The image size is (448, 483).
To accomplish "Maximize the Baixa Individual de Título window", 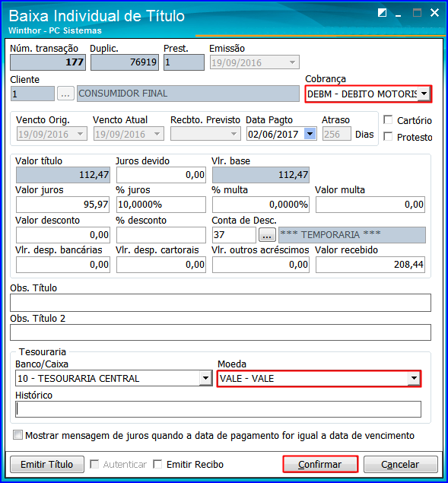I will coord(417,13).
